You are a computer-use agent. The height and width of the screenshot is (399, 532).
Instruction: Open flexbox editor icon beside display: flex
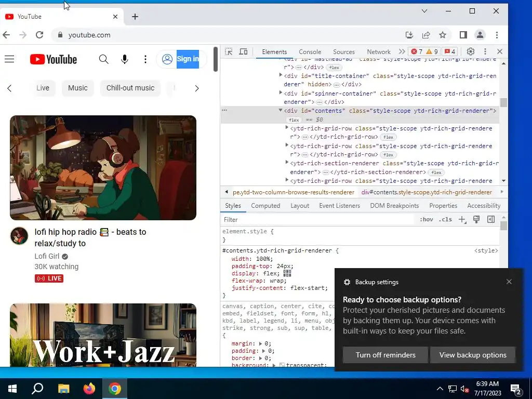click(287, 273)
